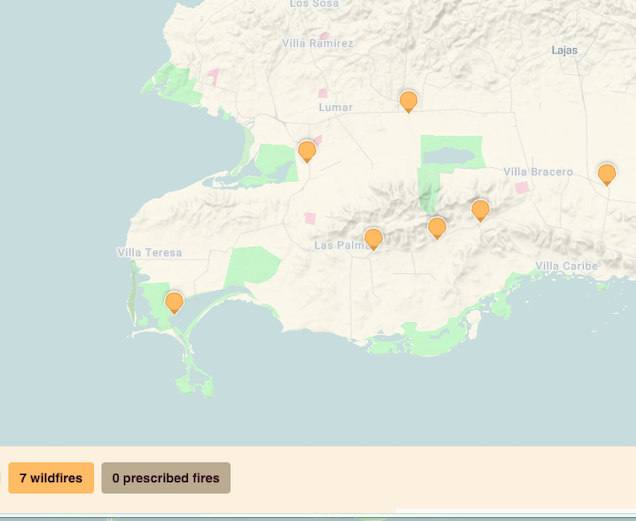
Task: Click the Lumar place label
Action: coord(336,107)
